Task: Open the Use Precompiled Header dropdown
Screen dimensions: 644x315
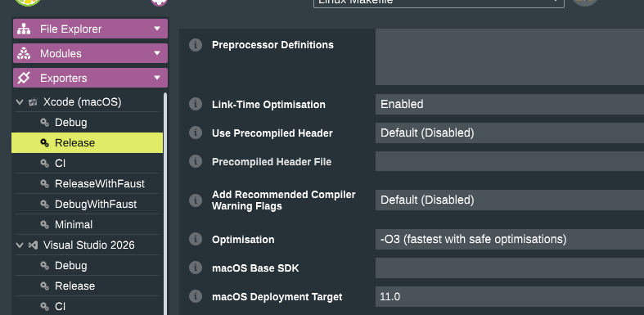Action: [x=510, y=133]
